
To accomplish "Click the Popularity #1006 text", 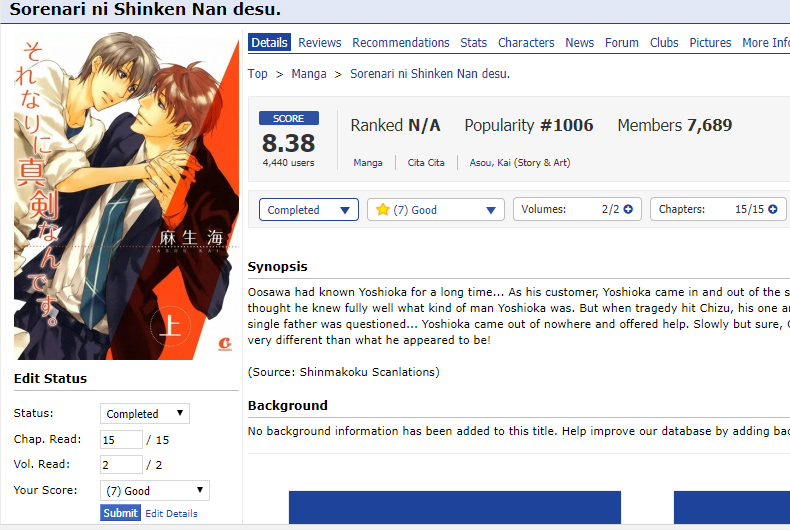I will click(529, 125).
